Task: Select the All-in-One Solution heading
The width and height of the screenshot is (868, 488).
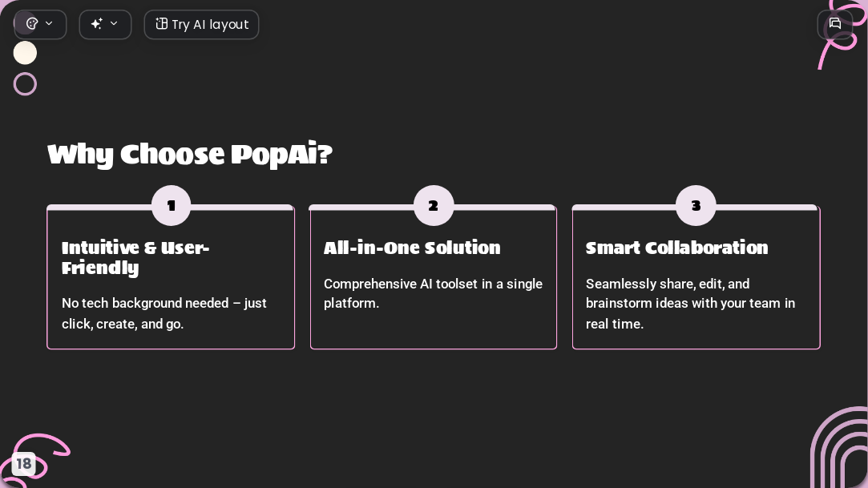Action: (x=412, y=248)
